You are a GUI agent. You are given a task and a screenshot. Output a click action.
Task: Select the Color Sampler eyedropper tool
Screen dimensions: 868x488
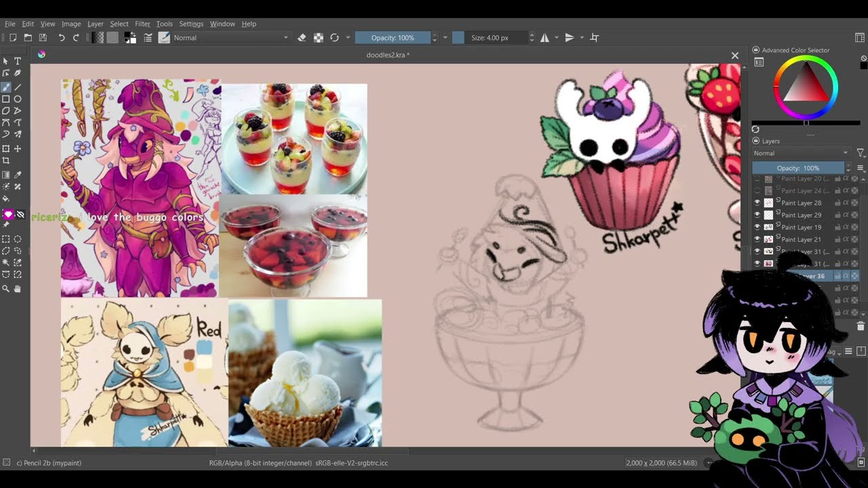click(x=18, y=175)
